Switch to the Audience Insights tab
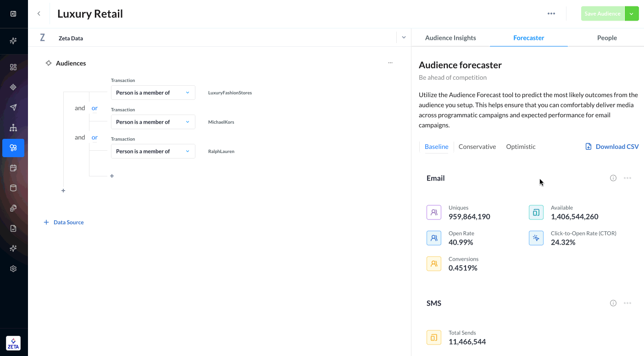Screen dimensions: 644x356 tap(450, 38)
